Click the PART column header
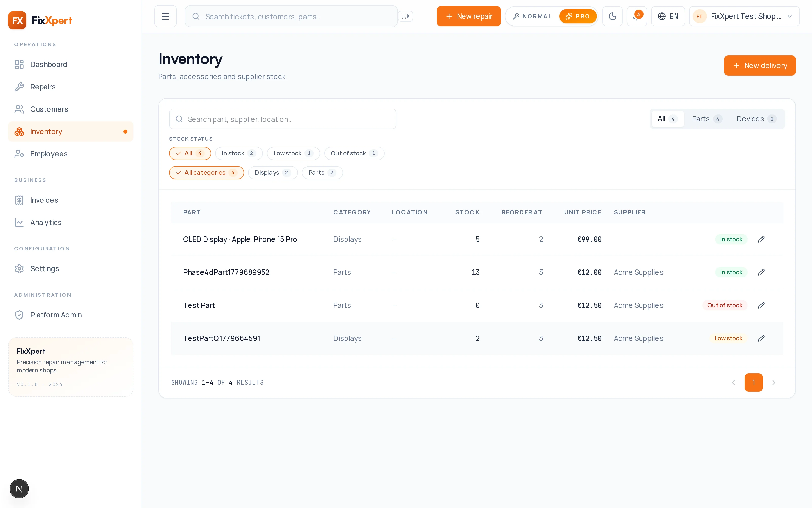 [192, 212]
